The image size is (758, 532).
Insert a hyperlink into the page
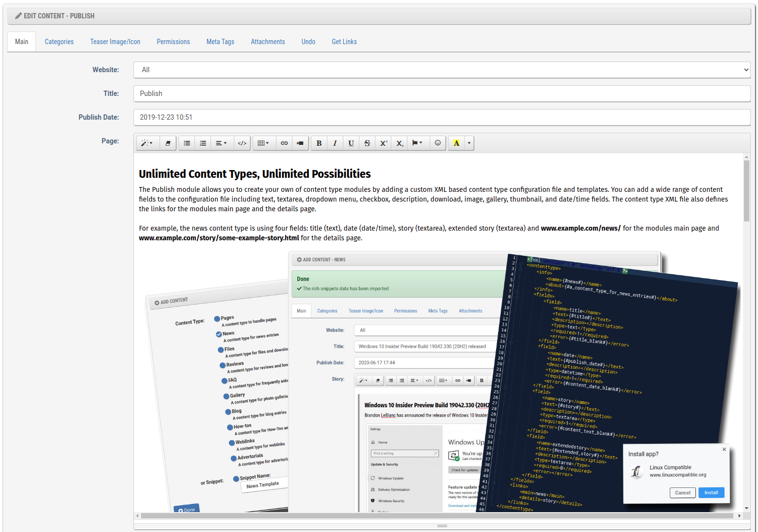coord(284,143)
